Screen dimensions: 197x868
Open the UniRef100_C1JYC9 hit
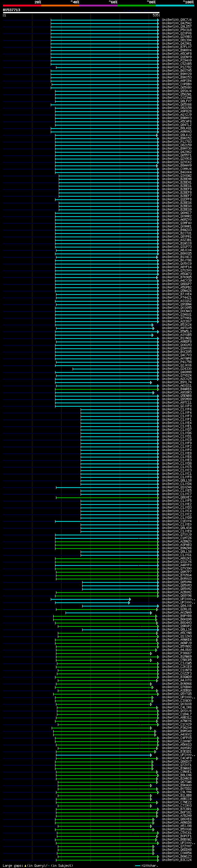pyautogui.click(x=176, y=440)
